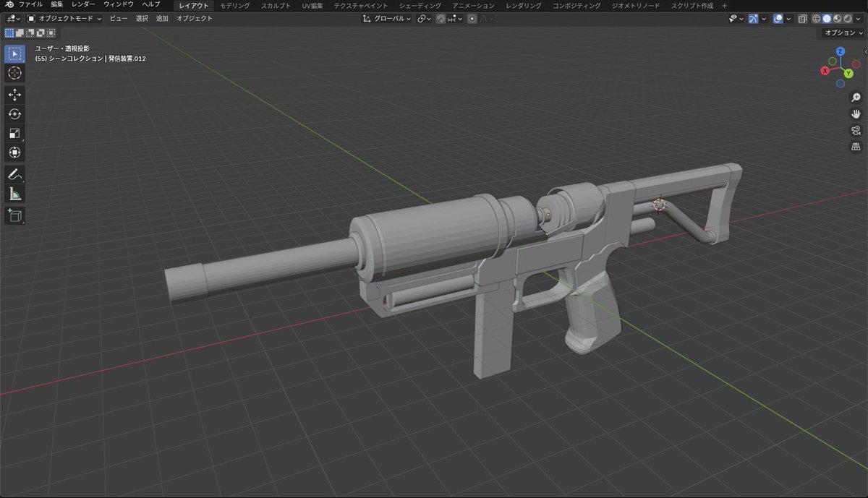Choose Intersect selection mode icon

click(x=51, y=33)
